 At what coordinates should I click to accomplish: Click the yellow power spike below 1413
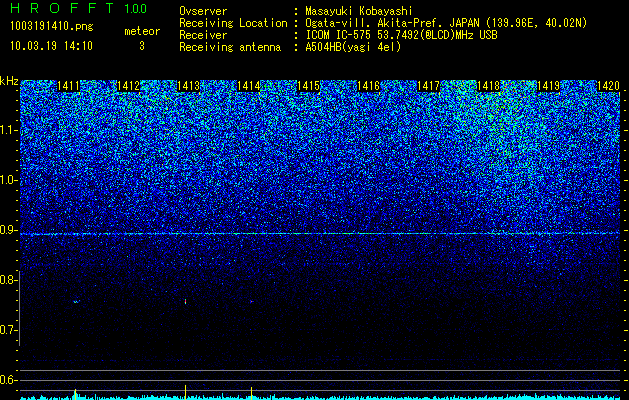[x=185, y=392]
